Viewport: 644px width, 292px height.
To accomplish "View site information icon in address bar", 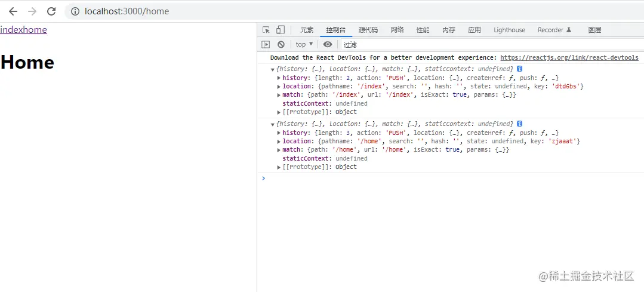I will [x=75, y=11].
